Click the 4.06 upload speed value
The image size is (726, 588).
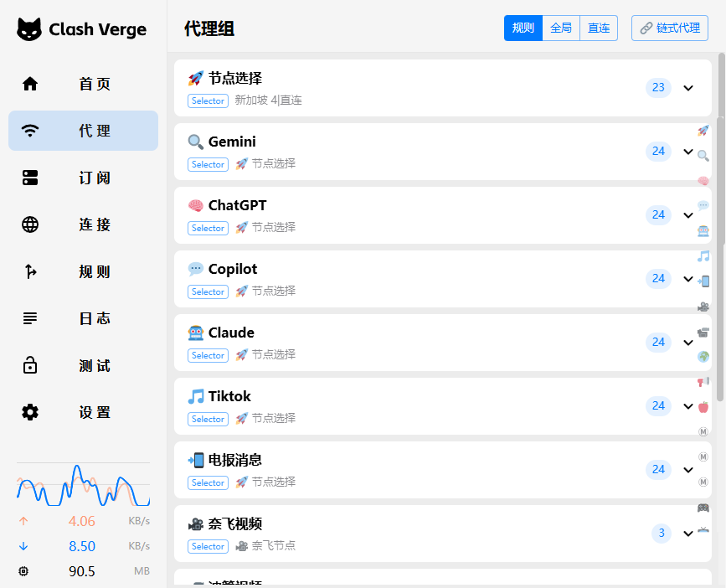(82, 521)
